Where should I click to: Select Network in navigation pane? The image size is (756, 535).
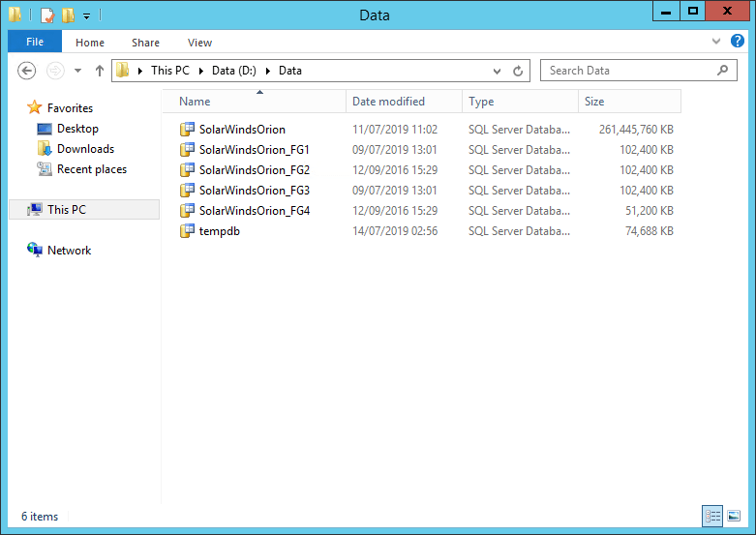[x=69, y=251]
